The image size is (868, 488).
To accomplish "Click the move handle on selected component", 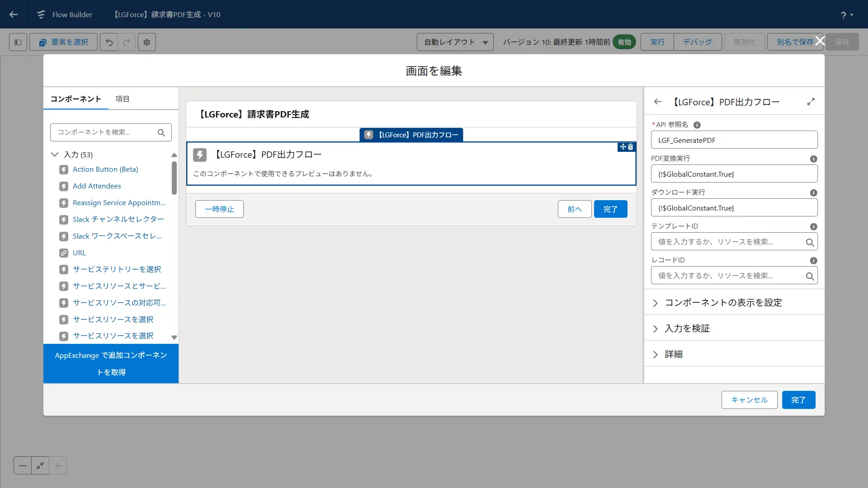I will 623,147.
